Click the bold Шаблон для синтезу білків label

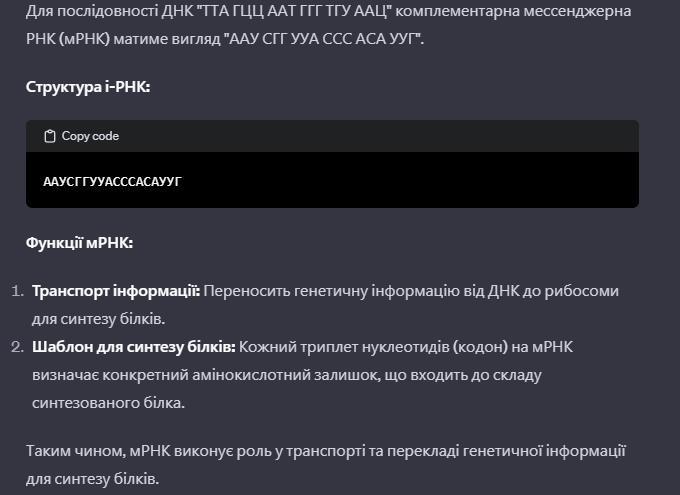[134, 347]
